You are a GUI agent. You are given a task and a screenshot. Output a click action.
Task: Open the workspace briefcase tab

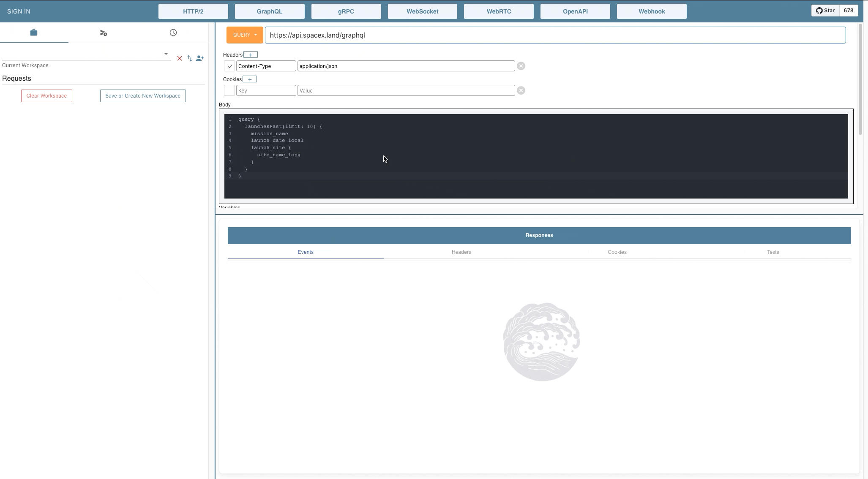point(34,33)
